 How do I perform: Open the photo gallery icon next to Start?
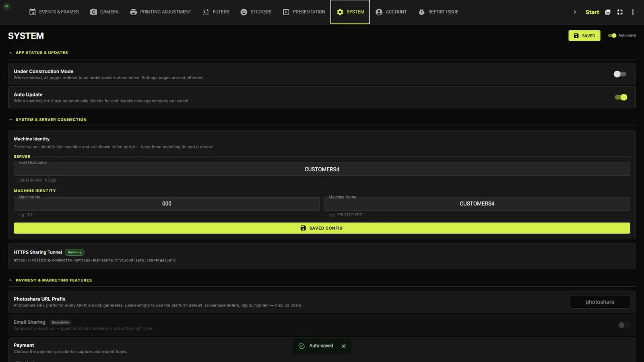[x=608, y=12]
